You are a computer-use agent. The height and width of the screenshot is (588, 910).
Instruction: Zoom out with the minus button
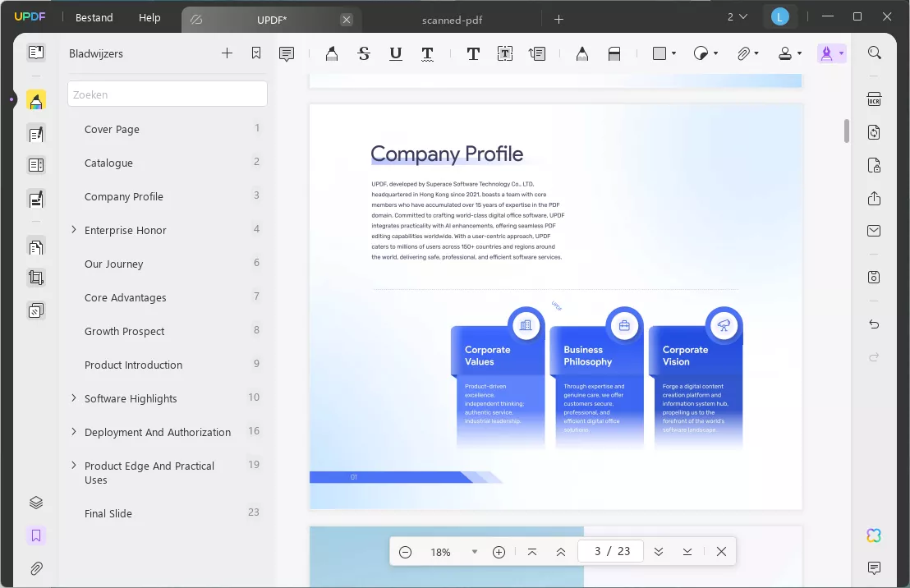tap(406, 552)
